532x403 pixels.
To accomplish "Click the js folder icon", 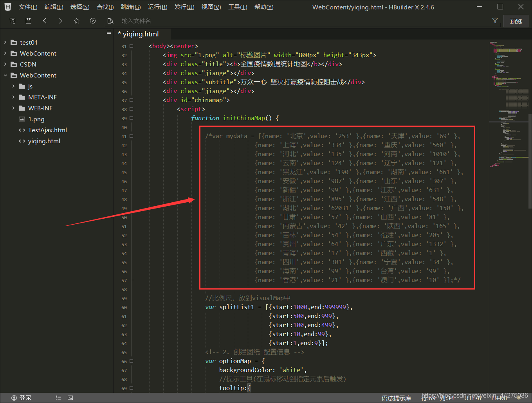I will 22,86.
